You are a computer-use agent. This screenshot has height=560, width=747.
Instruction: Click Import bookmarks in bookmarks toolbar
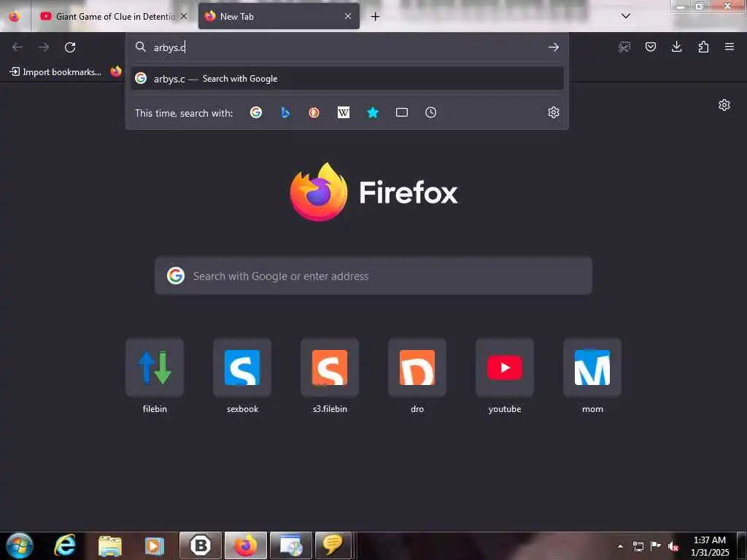[55, 72]
